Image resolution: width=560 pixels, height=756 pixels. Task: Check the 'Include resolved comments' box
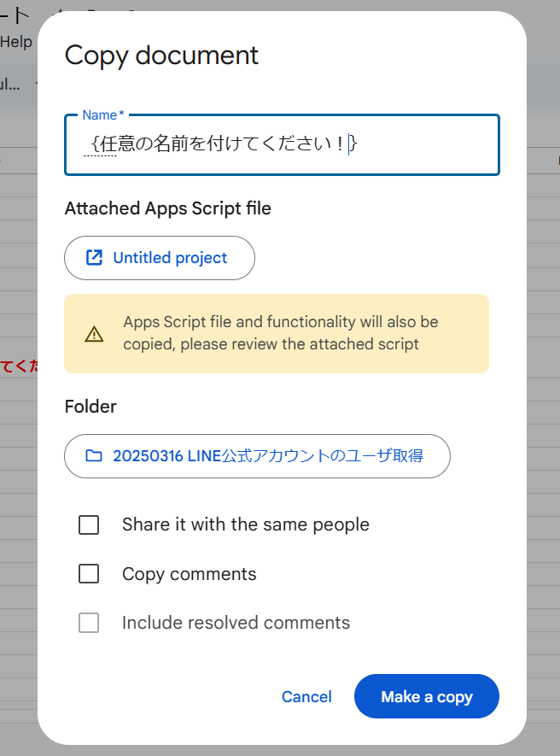pos(89,623)
